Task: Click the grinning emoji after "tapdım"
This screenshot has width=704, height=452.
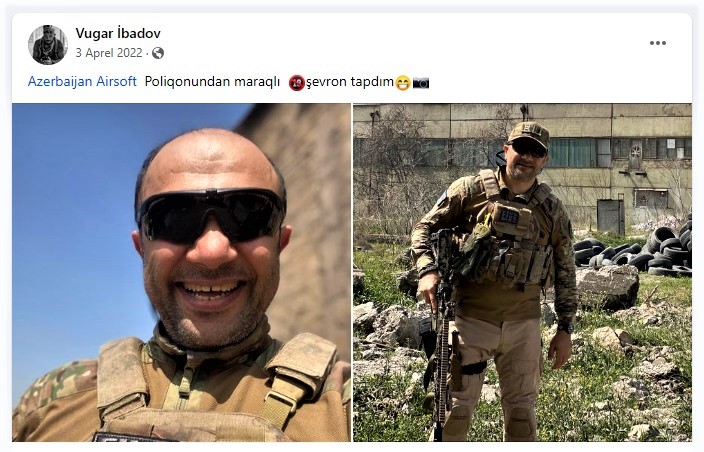Action: coord(403,83)
